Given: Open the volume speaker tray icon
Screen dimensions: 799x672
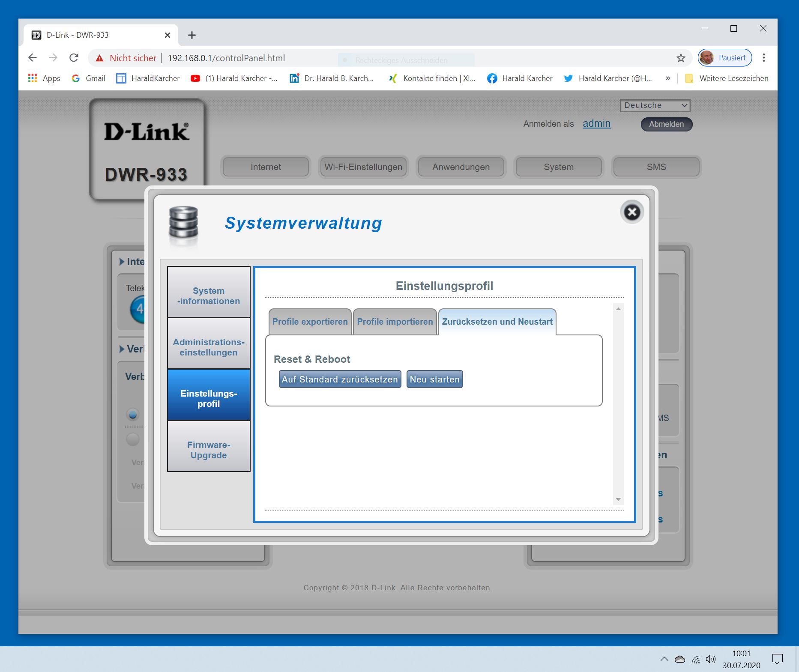Looking at the screenshot, I should click(x=711, y=659).
